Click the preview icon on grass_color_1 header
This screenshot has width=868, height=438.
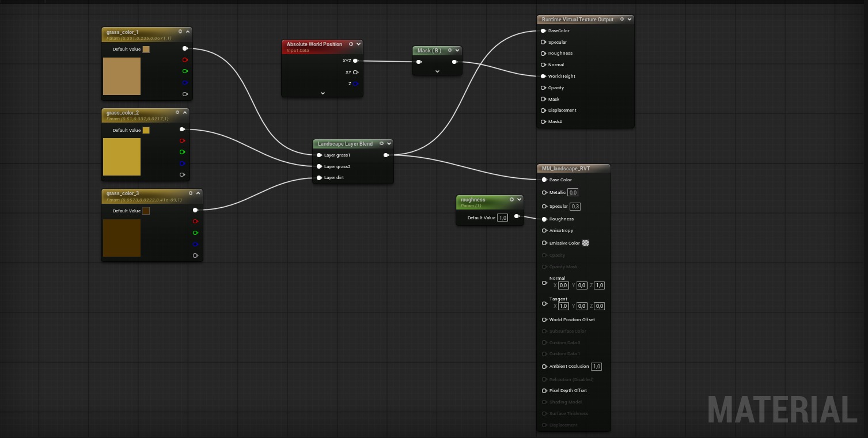(x=180, y=32)
